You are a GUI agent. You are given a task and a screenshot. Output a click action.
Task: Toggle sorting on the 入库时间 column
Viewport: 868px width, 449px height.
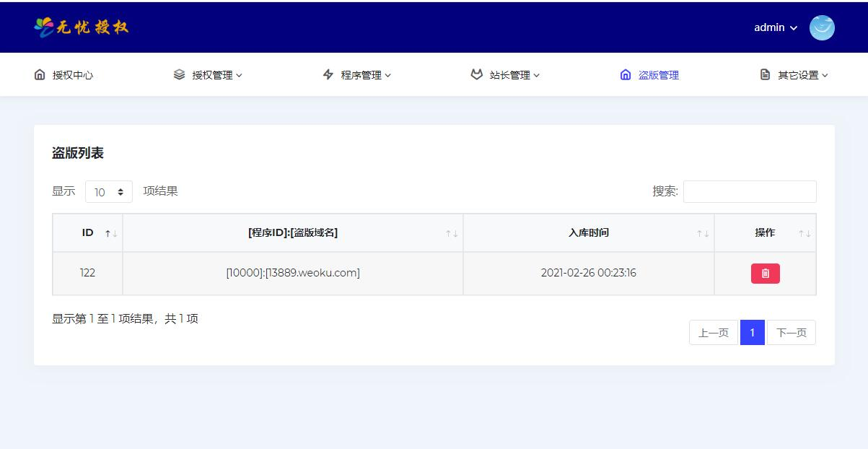tap(700, 232)
